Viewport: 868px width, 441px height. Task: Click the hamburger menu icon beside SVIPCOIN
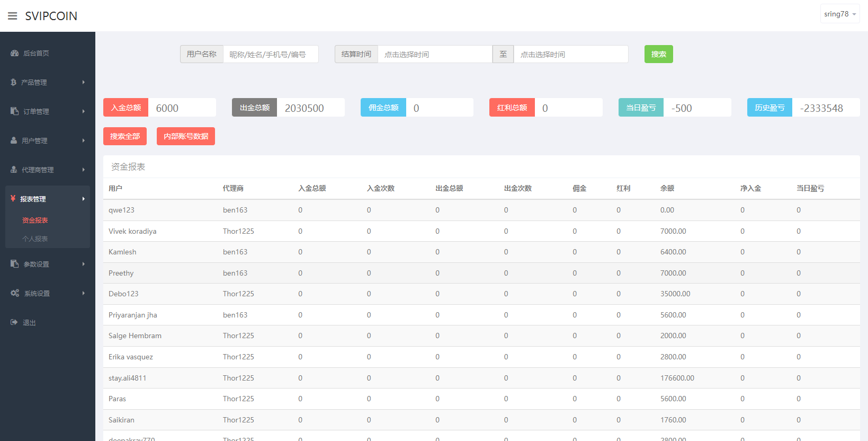(12, 16)
